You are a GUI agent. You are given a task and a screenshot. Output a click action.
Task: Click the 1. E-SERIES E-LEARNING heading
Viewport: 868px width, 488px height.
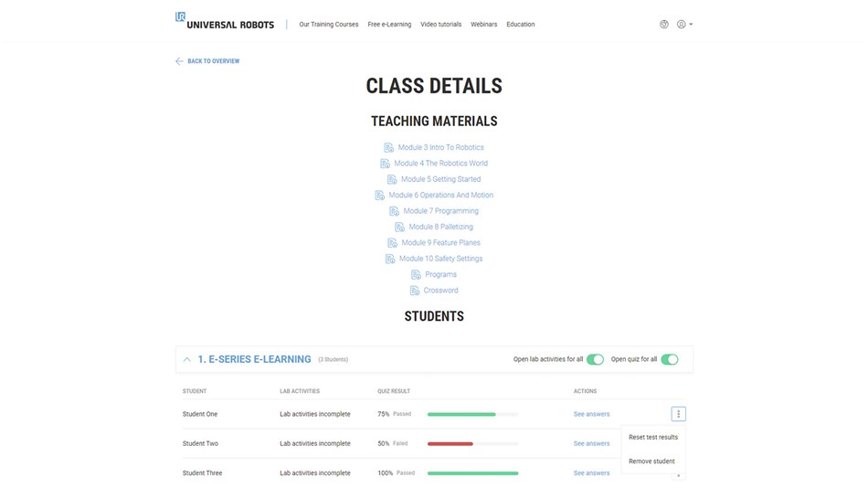[x=254, y=359]
